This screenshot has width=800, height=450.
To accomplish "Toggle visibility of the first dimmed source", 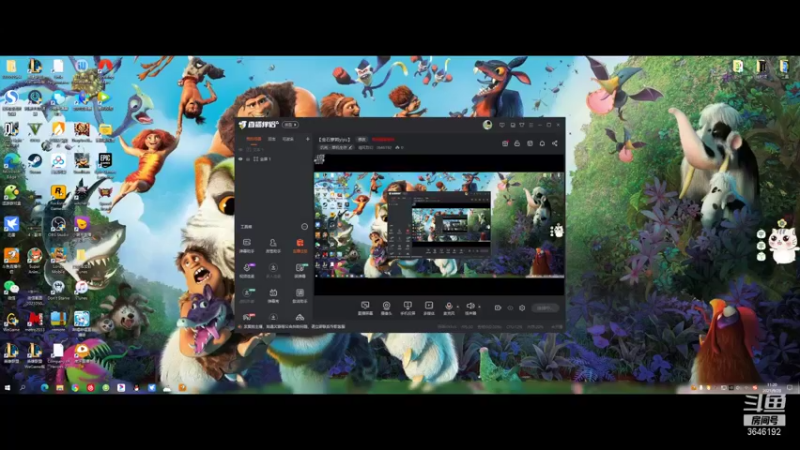I will pyautogui.click(x=241, y=149).
